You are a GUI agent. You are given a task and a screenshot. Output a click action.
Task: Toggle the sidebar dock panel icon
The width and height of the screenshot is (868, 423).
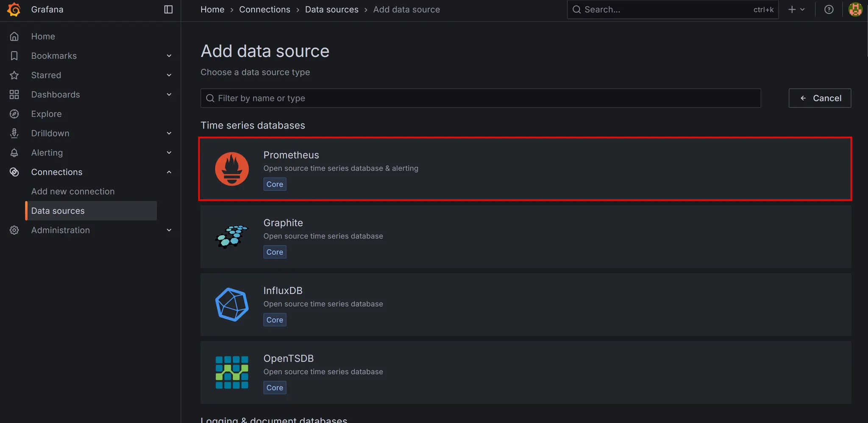click(168, 9)
